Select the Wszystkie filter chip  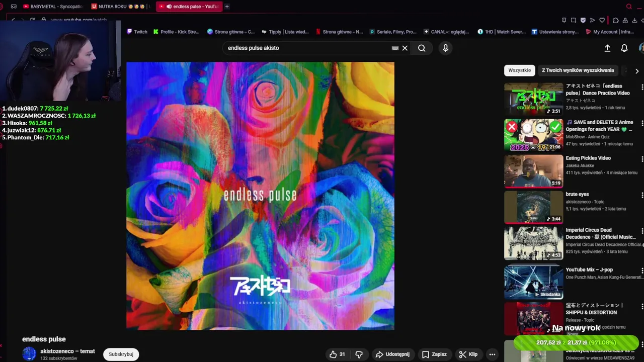(x=519, y=70)
